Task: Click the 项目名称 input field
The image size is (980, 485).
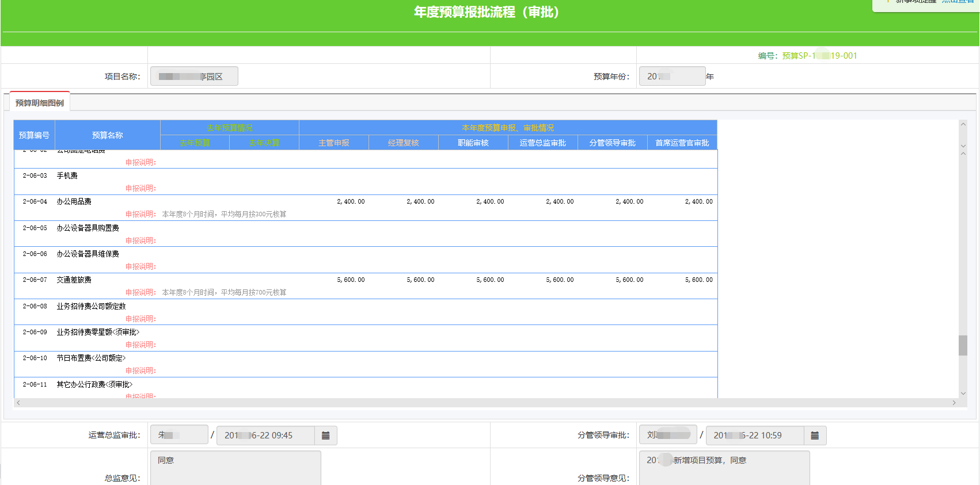Action: pos(194,77)
